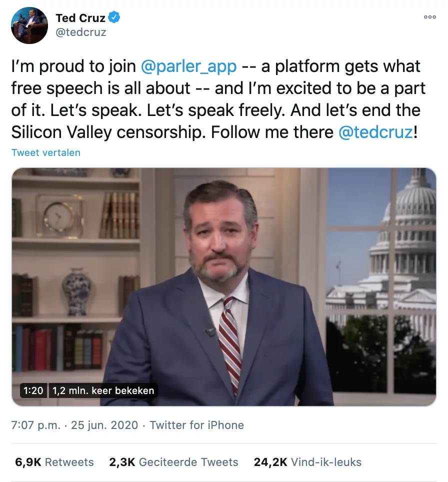
Task: Follow the @parler_app mention link
Action: pyautogui.click(x=188, y=66)
